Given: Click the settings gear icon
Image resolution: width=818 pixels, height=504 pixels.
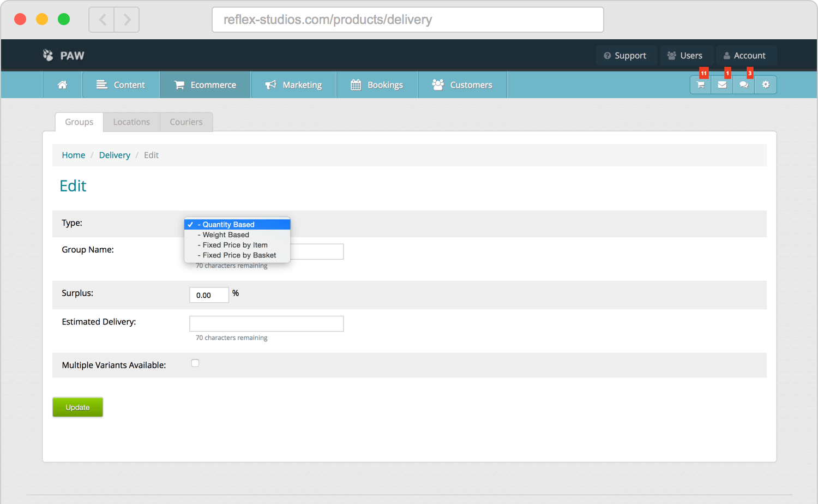Looking at the screenshot, I should [x=766, y=85].
